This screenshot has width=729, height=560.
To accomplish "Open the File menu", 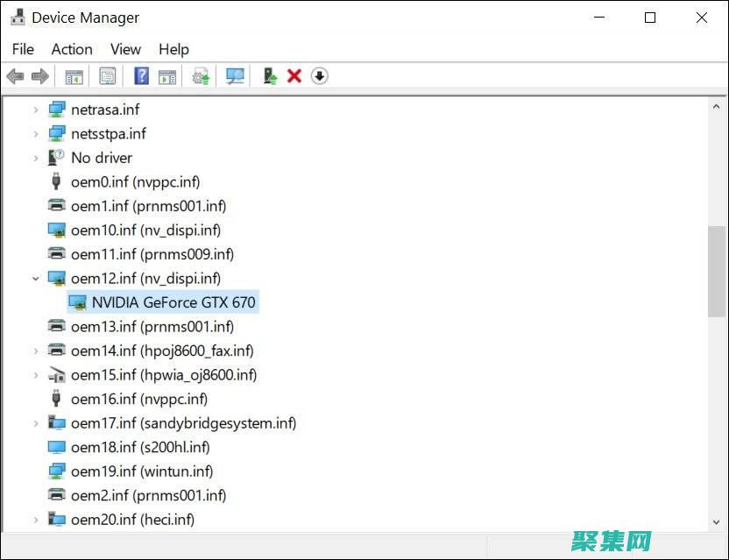I will pos(23,49).
